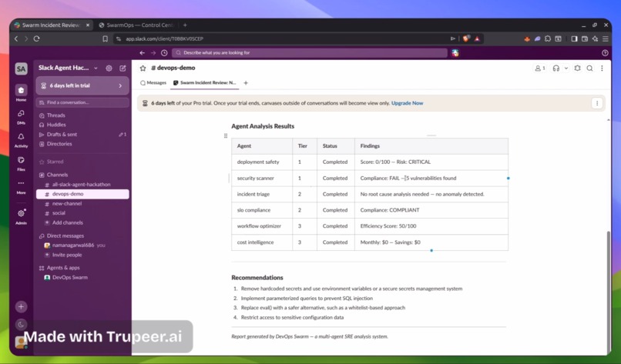This screenshot has height=364, width=621.
Task: Switch to the Messages tab
Action: point(153,82)
